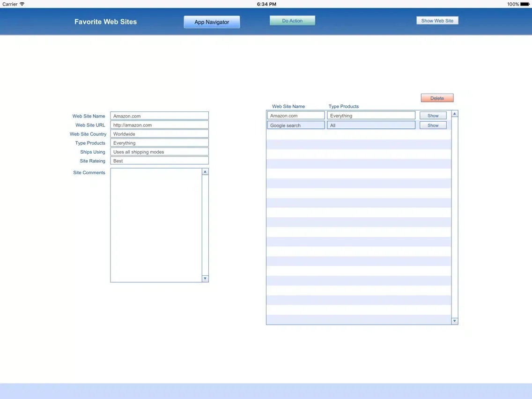
Task: Open the Show Web Site button
Action: pos(437,21)
